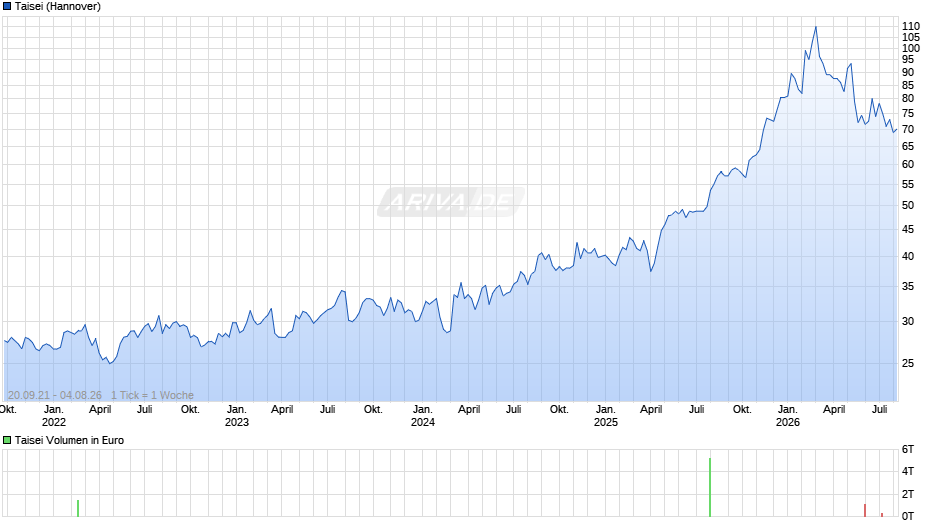Click the 'Jan. 2022' time axis label

(x=53, y=416)
